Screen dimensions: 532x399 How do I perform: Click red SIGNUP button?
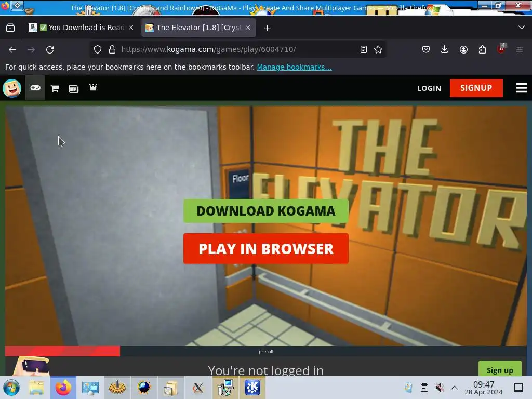[x=476, y=88]
